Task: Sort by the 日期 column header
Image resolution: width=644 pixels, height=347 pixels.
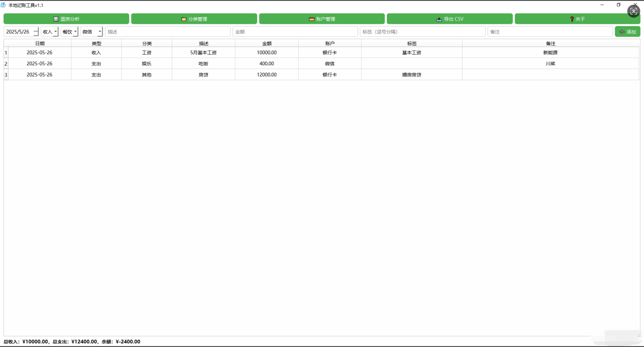Action: (40, 43)
